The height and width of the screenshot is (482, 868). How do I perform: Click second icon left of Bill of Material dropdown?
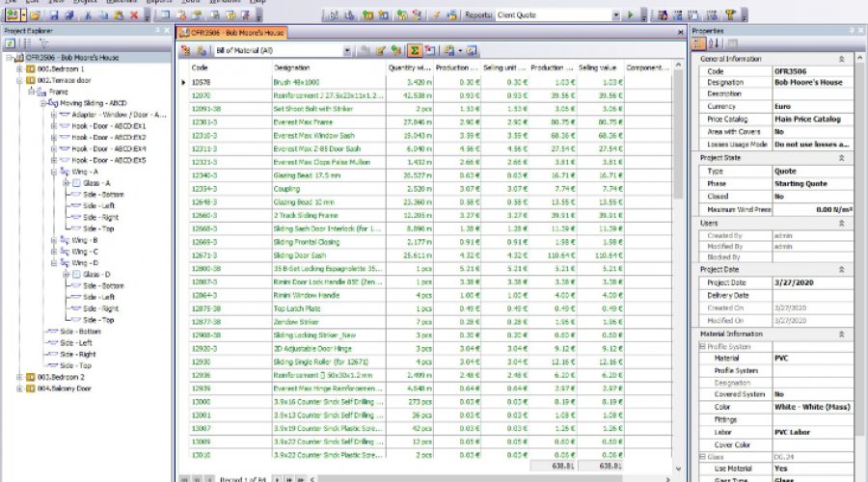click(x=202, y=50)
